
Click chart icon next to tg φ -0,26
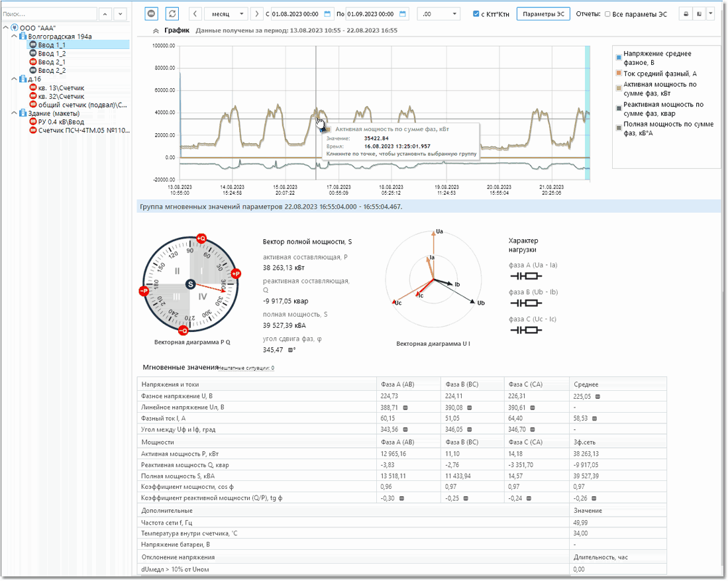[x=594, y=498]
